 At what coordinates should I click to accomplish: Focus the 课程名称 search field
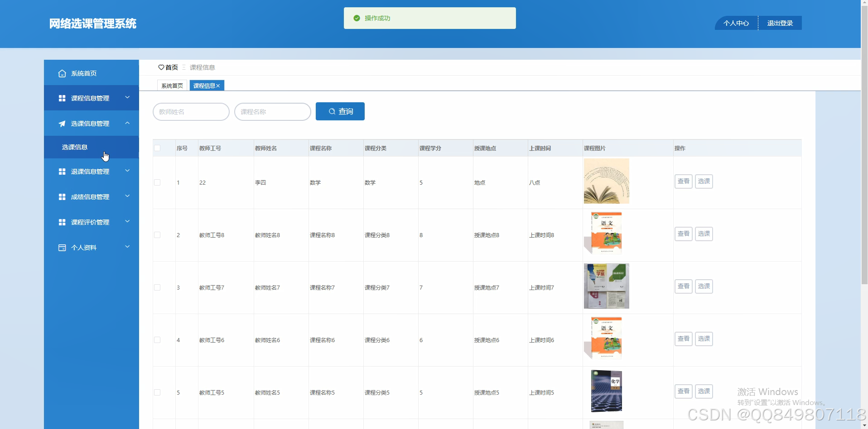[x=273, y=112]
